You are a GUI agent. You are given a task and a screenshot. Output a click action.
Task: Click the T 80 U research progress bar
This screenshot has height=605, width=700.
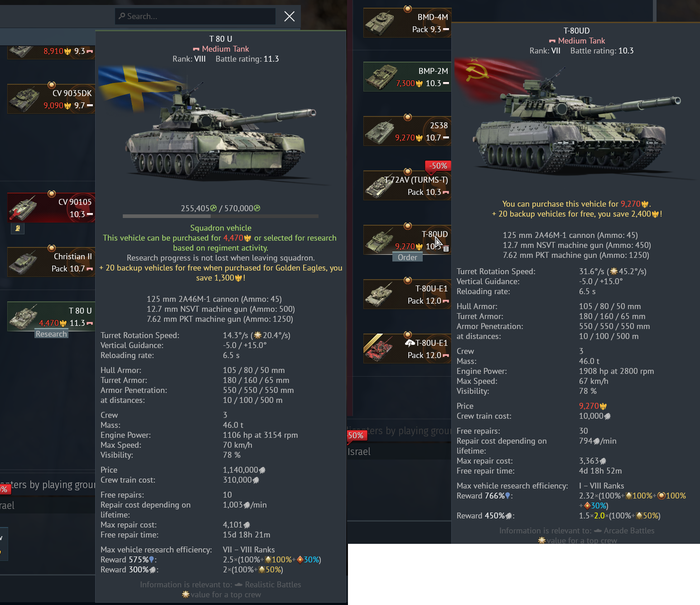click(x=221, y=216)
